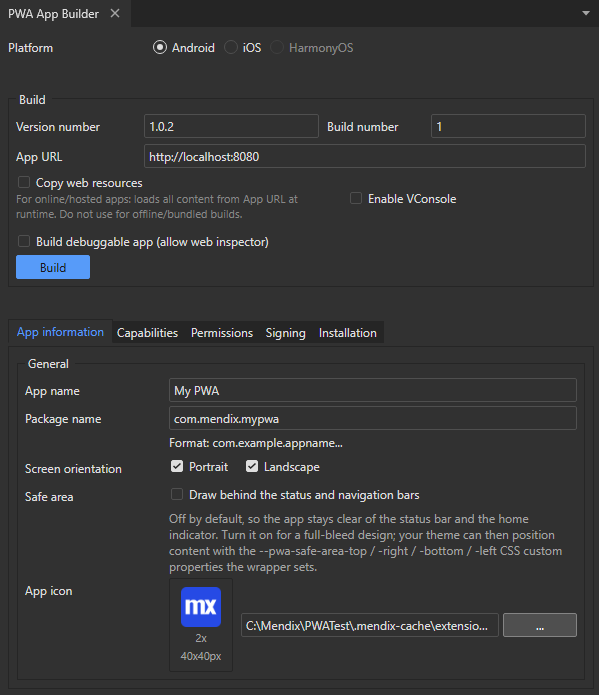Enable Draw behind status and navigation bars
This screenshot has width=599, height=695.
click(177, 494)
